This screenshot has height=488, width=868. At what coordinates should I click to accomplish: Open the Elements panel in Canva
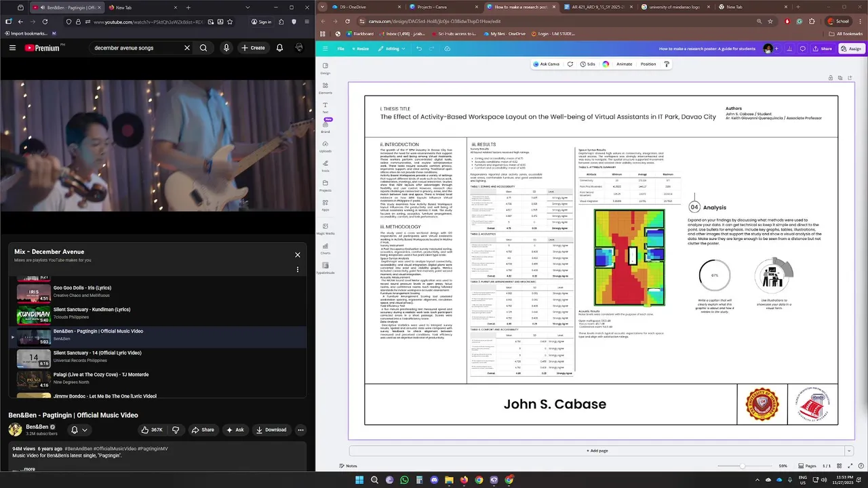(x=325, y=88)
